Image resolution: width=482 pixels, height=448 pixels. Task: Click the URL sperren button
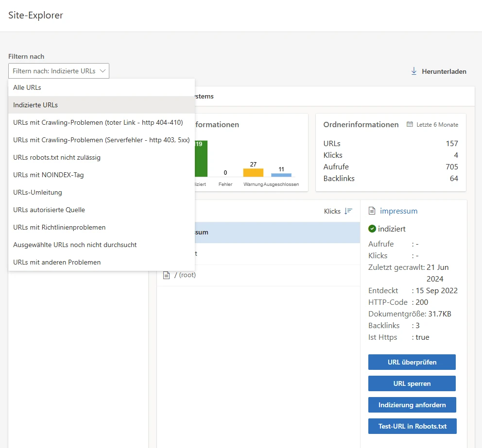coord(412,383)
